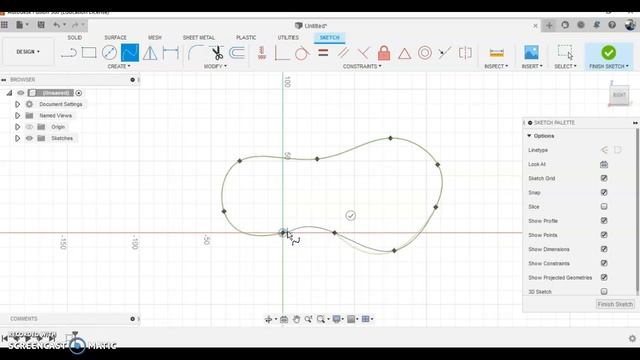640x360 pixels.
Task: Switch to the MESH tab
Action: point(155,38)
